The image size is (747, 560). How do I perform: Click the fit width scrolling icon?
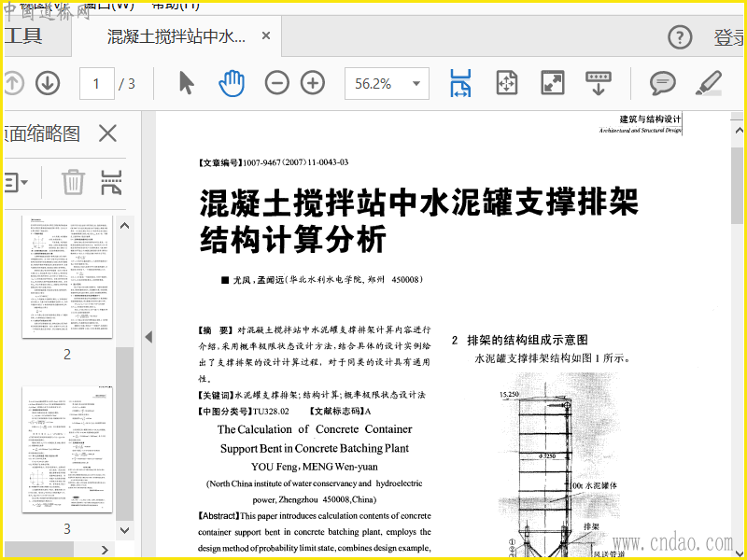click(x=460, y=83)
